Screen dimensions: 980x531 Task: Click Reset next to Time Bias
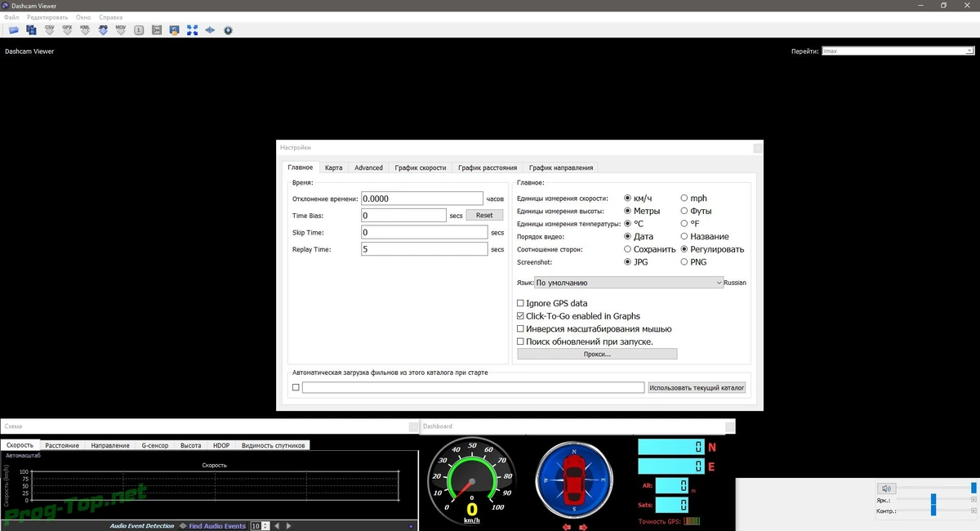[484, 216]
